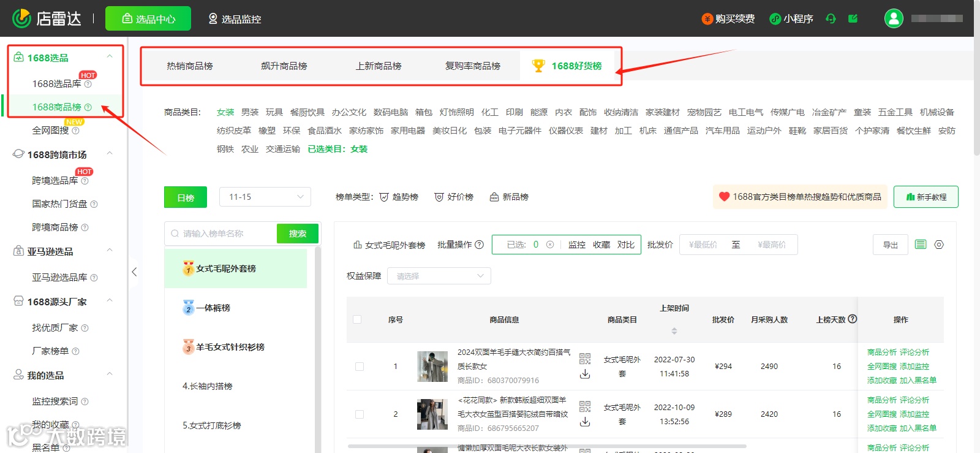Switch to 飙升商品榜 tab
The height and width of the screenshot is (453, 980).
(x=284, y=66)
